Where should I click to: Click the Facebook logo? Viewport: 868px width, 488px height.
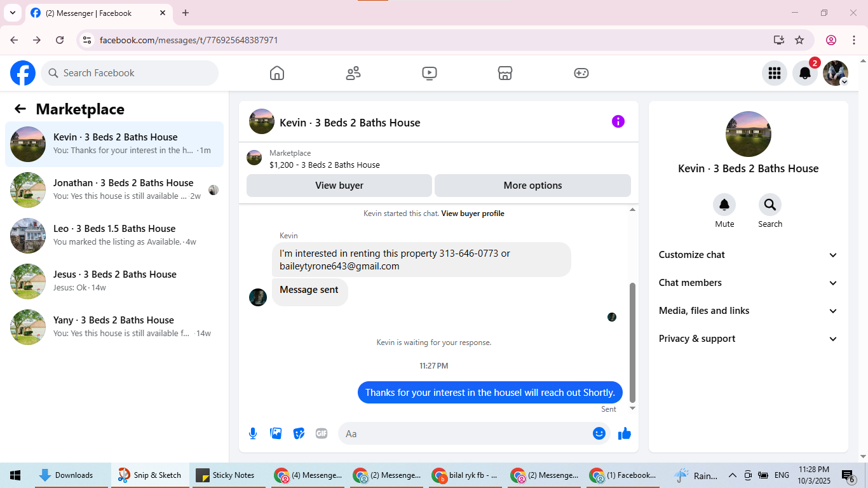[23, 73]
